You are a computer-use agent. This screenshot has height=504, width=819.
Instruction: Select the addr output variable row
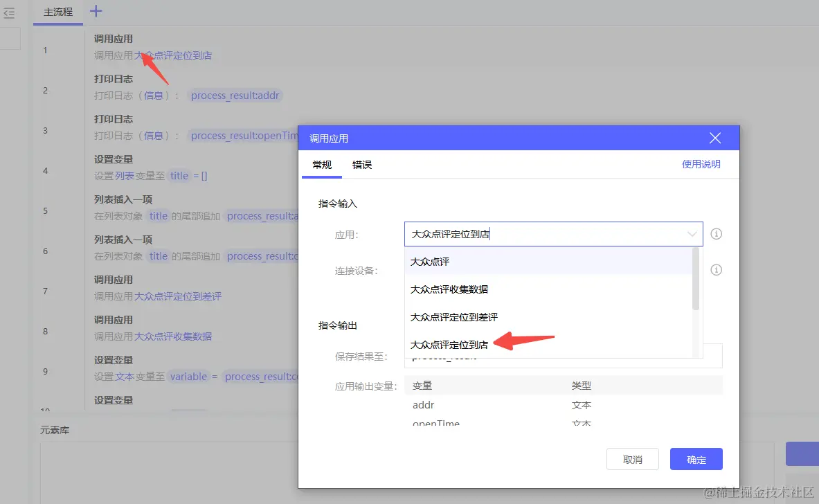coord(564,405)
